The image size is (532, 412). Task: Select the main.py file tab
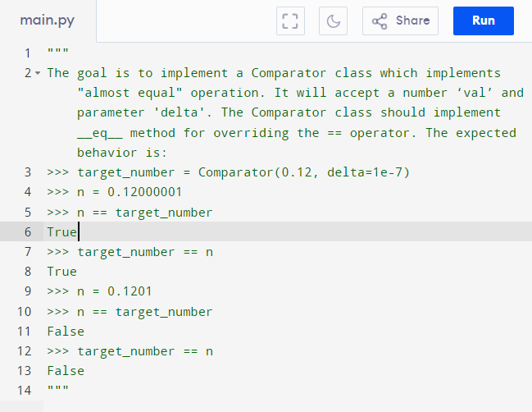click(x=48, y=21)
